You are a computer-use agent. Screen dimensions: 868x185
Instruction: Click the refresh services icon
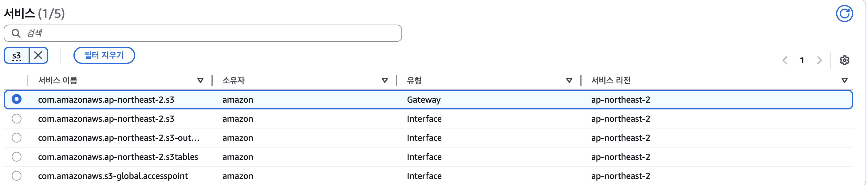[x=844, y=14]
